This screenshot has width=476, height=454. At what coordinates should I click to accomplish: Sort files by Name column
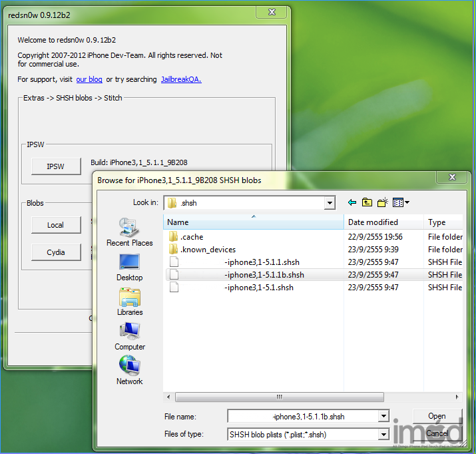click(x=254, y=222)
